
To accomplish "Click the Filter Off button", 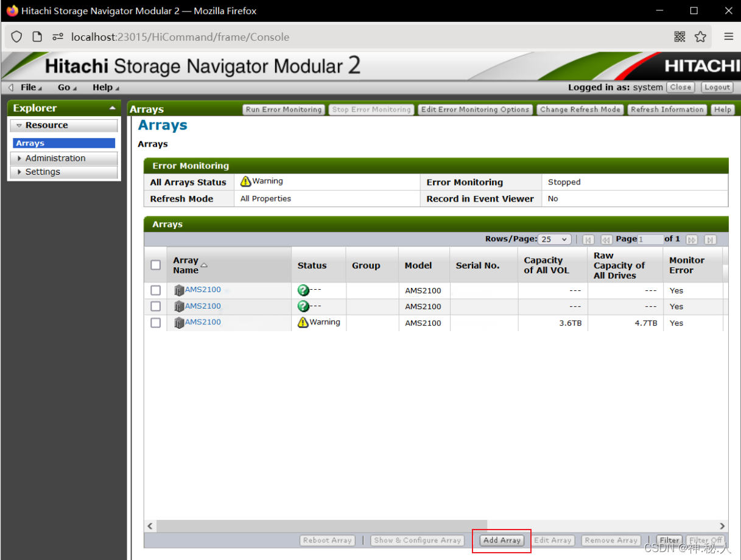I will click(x=705, y=541).
